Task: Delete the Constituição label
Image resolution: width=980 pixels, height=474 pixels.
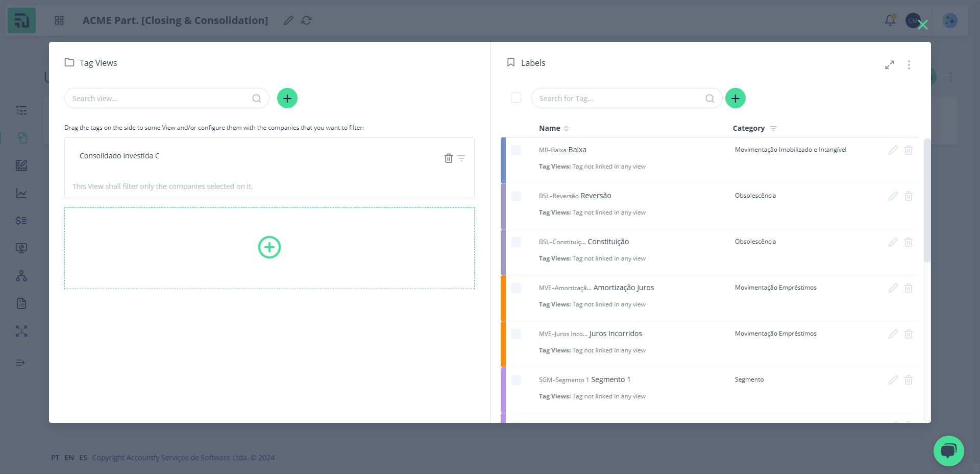Action: click(x=909, y=242)
